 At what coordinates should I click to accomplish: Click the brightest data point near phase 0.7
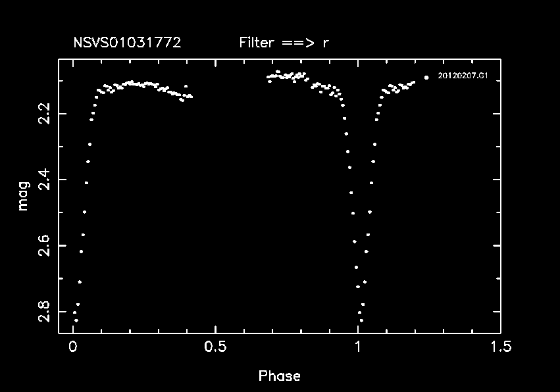(278, 72)
